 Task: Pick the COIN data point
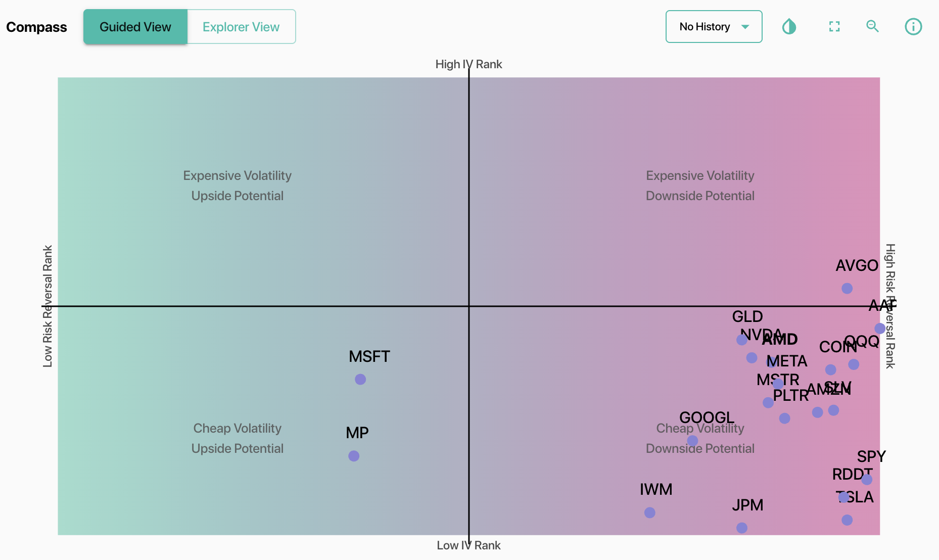coord(831,369)
